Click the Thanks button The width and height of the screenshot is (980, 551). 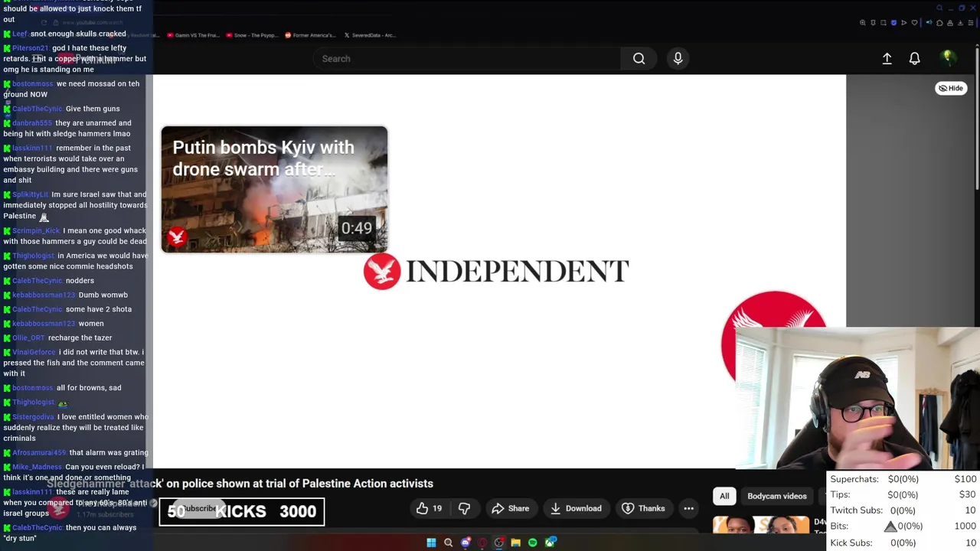tap(643, 508)
